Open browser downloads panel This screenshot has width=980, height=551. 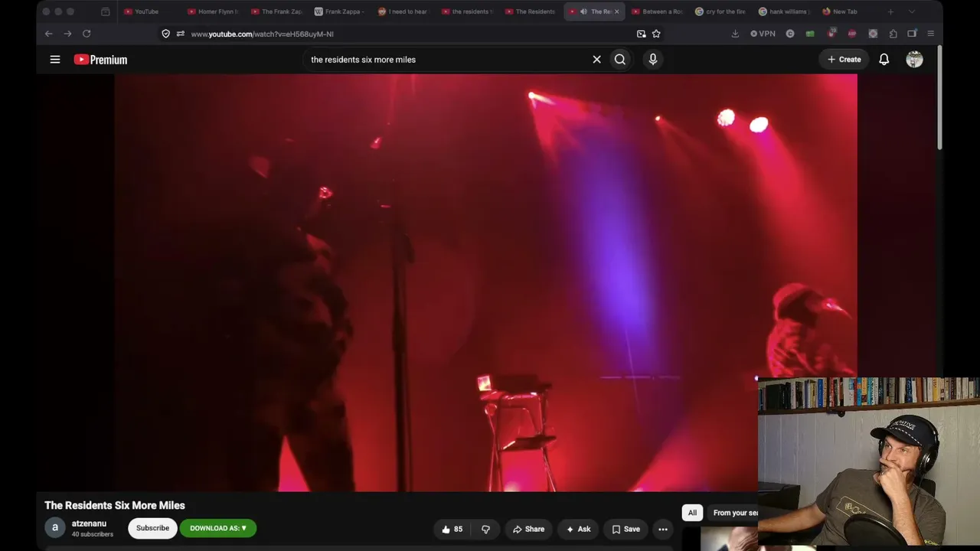[735, 34]
